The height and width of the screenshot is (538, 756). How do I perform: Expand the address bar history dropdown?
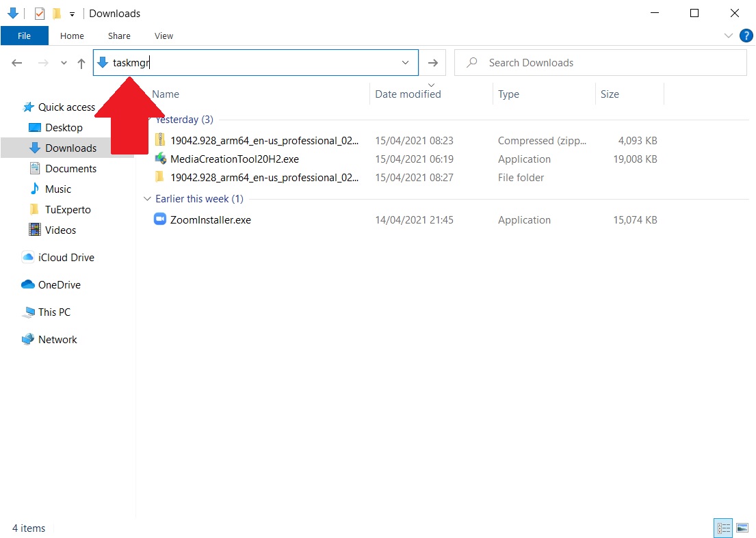(x=406, y=63)
